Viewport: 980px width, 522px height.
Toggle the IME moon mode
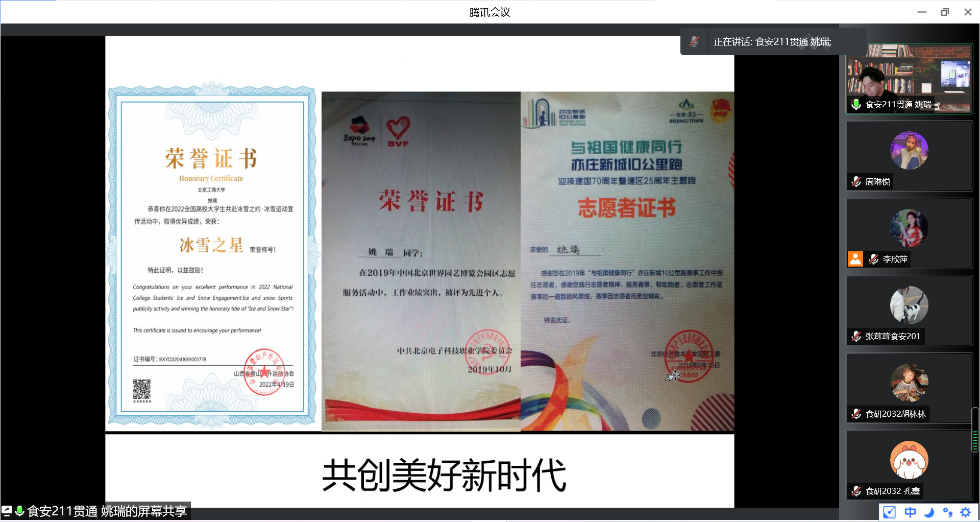tap(929, 512)
